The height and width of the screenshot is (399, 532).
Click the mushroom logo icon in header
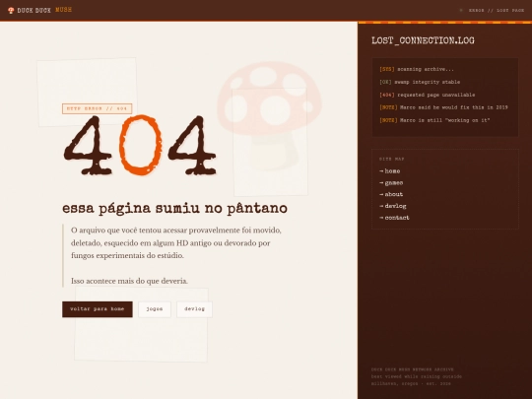11,10
